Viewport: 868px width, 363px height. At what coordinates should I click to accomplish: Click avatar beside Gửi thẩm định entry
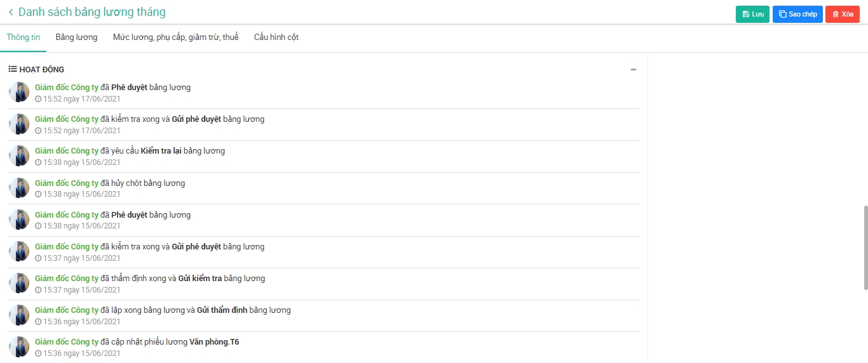click(19, 315)
